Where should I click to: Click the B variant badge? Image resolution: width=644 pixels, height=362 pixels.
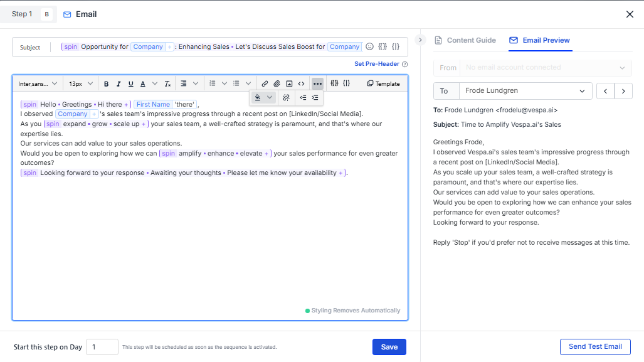pyautogui.click(x=47, y=14)
